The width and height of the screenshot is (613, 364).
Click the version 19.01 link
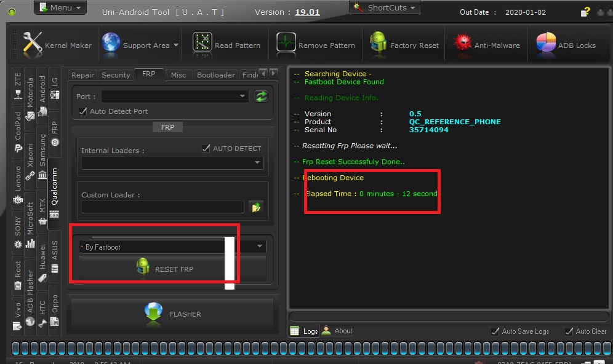tap(307, 12)
